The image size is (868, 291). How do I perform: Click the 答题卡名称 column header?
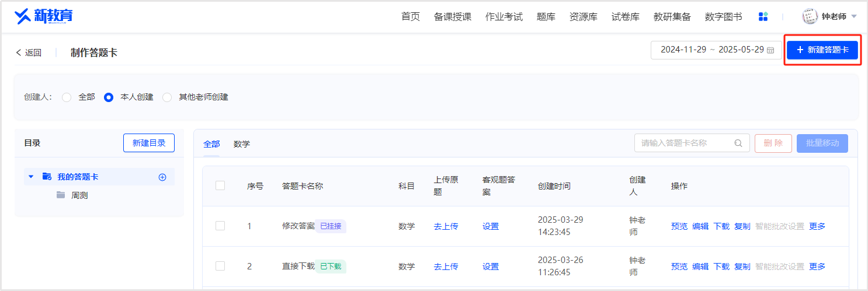(x=303, y=186)
